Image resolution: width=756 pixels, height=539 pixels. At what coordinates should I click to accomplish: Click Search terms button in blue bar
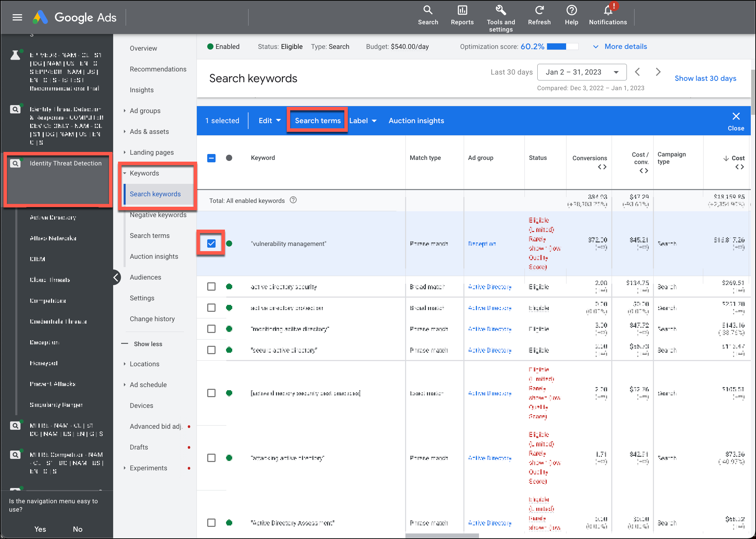318,121
